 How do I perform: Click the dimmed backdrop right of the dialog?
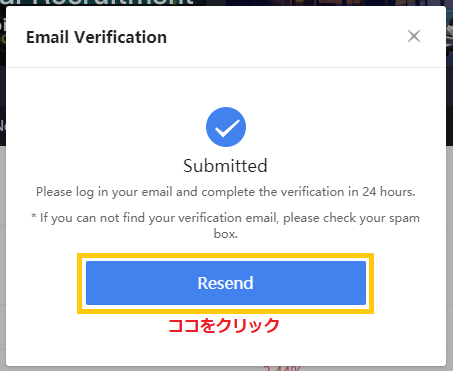(450, 250)
